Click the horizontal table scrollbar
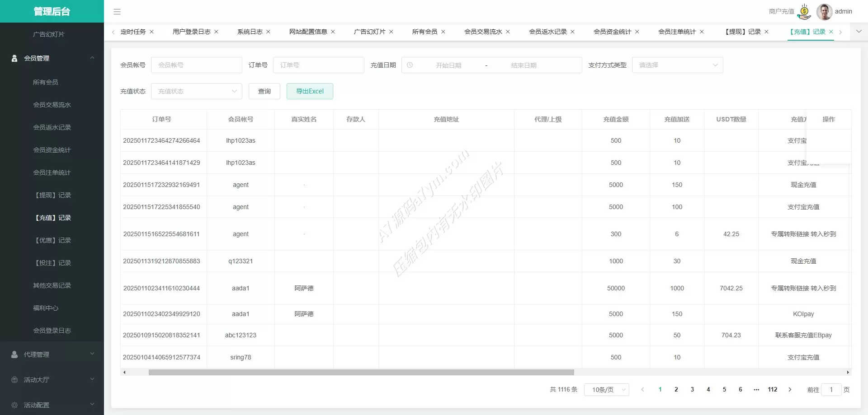Screen dimensions: 868x415 point(361,373)
